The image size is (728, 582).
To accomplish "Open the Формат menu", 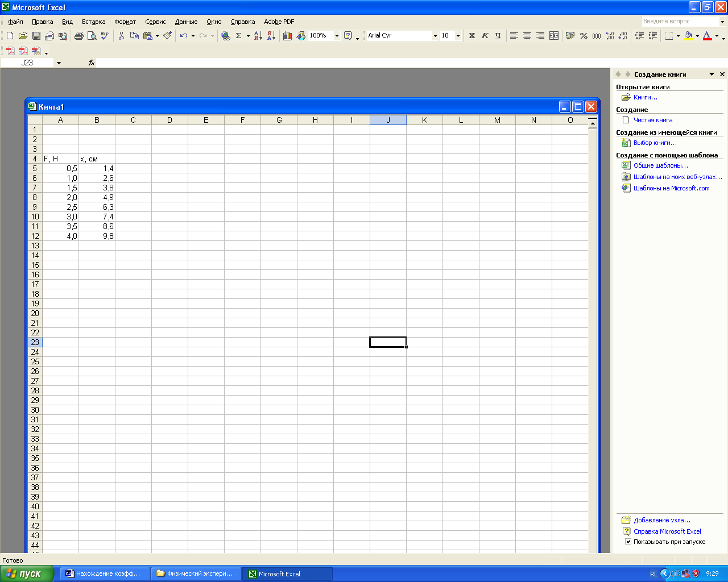I will click(125, 22).
